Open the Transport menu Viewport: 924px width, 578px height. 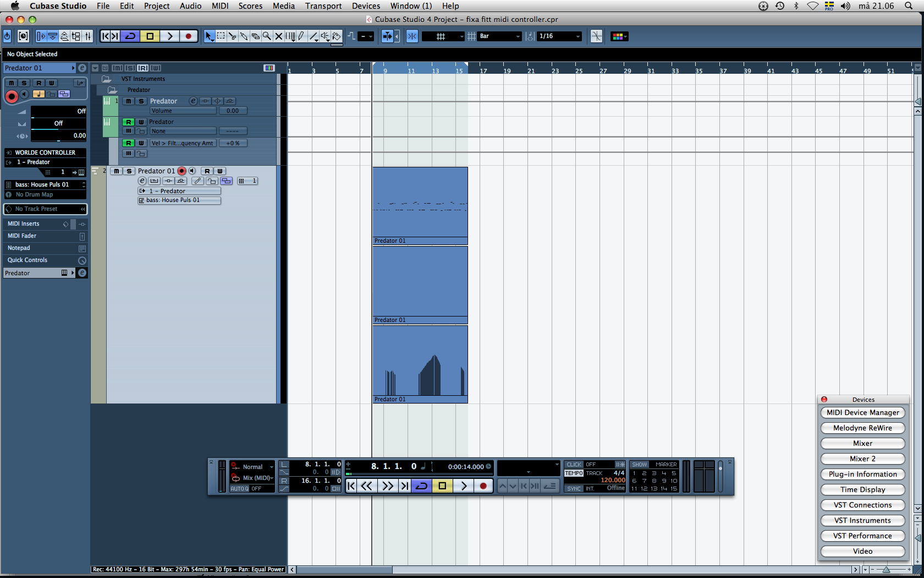(x=323, y=6)
